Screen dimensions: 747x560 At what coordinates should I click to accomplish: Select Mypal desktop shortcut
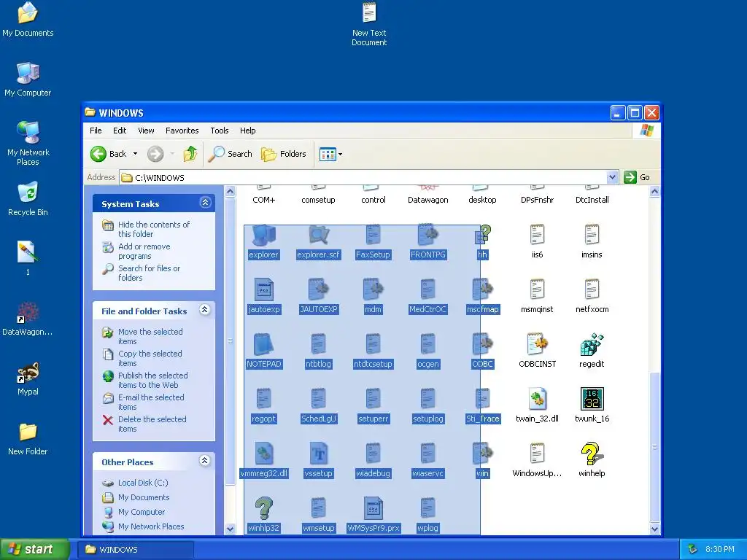point(28,378)
